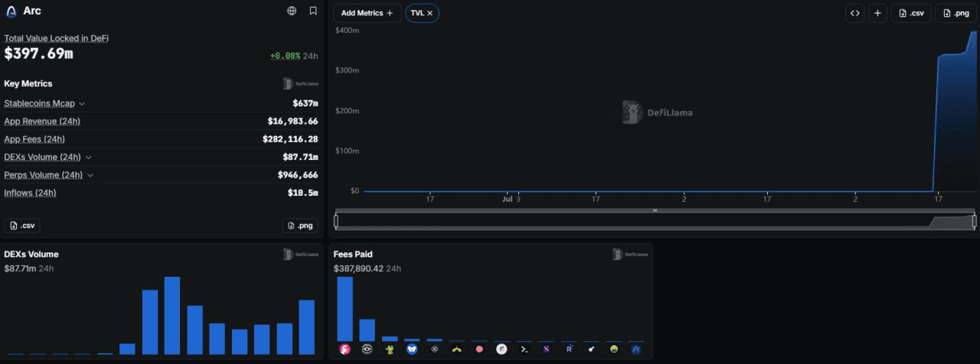The height and width of the screenshot is (364, 980).
Task: Click the right handle of the range slider
Action: click(x=974, y=221)
